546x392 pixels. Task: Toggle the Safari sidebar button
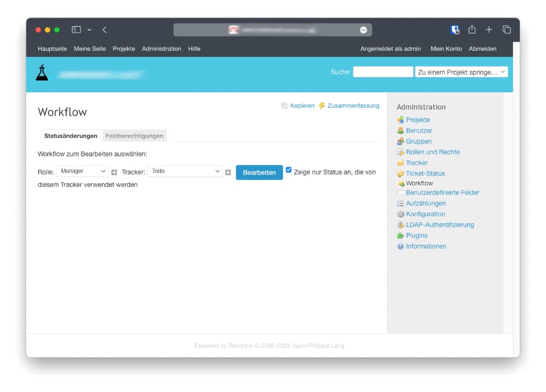coord(76,30)
